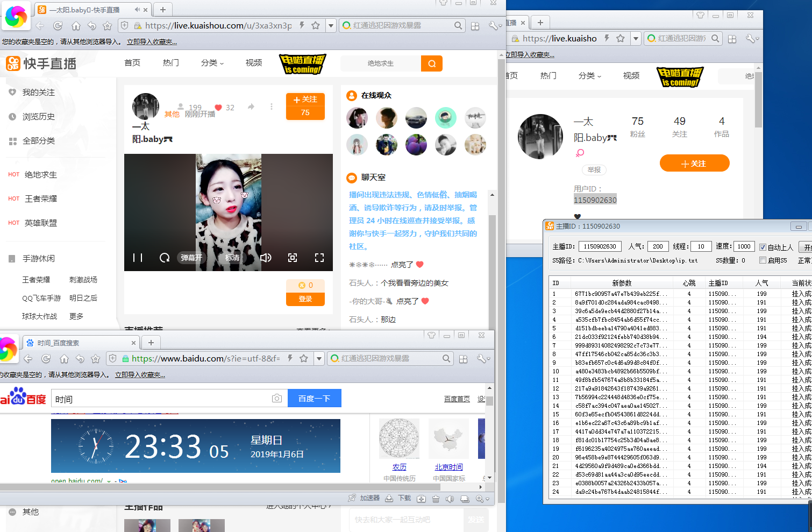Open tools wrench dropdown in right kuaishou window

pos(752,39)
